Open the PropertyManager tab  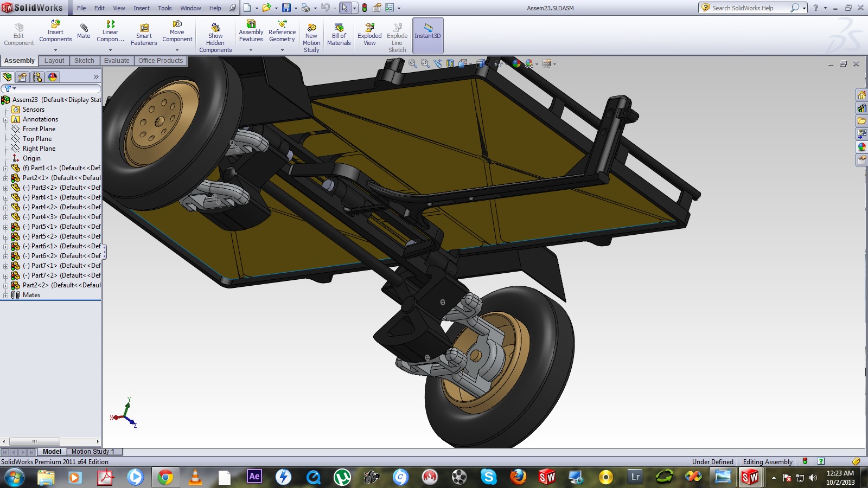tap(22, 77)
